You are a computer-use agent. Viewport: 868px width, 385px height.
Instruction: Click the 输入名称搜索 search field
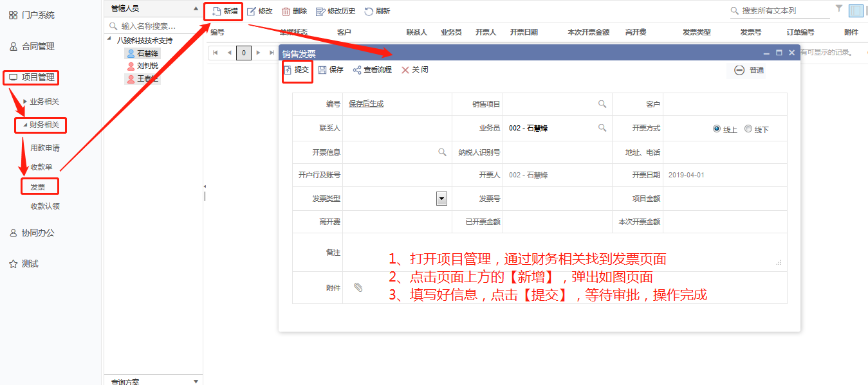[154, 26]
